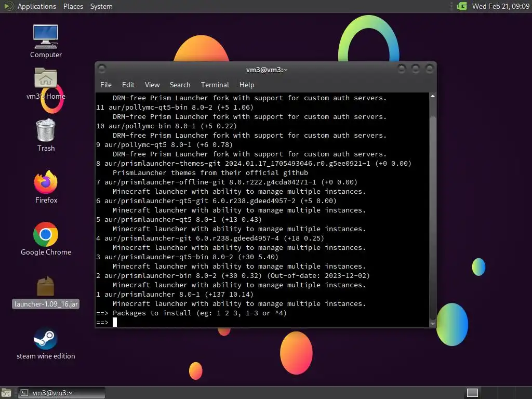Click the terminal window menu button at title bar left
The width and height of the screenshot is (532, 399).
click(101, 69)
